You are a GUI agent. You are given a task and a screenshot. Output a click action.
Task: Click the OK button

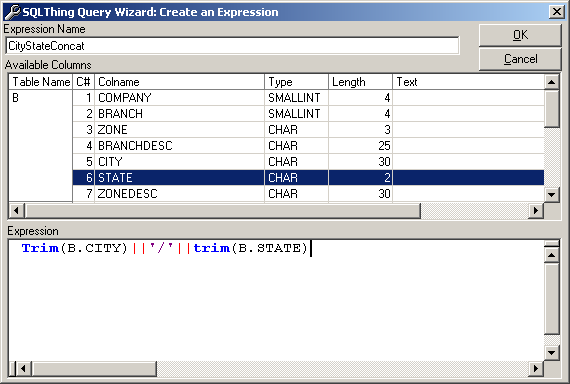click(x=520, y=35)
